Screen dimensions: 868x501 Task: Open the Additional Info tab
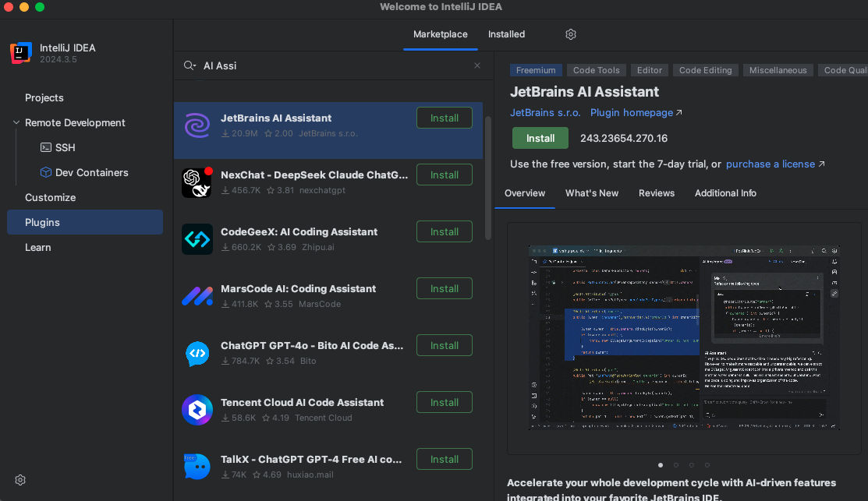coord(725,193)
